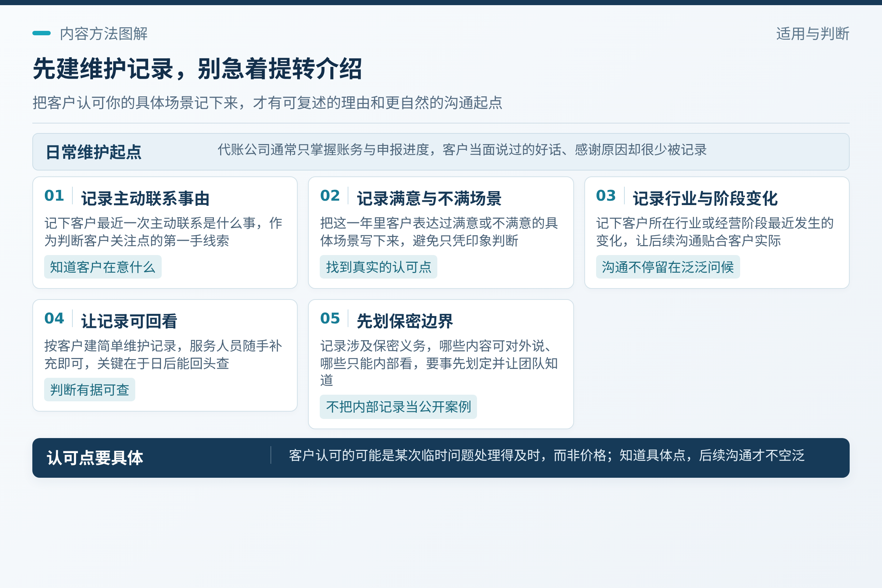Click the description beginning 记录涉及保密义务
This screenshot has width=882, height=588.
439,363
